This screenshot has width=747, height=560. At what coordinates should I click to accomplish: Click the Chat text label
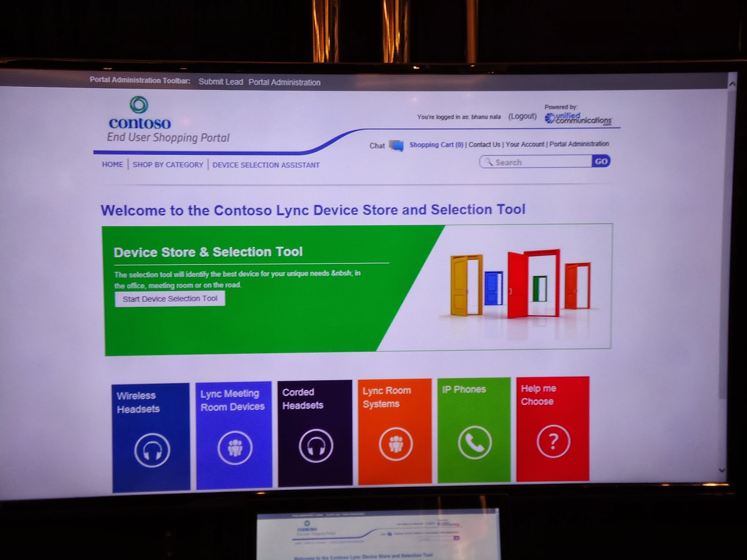[x=377, y=146]
